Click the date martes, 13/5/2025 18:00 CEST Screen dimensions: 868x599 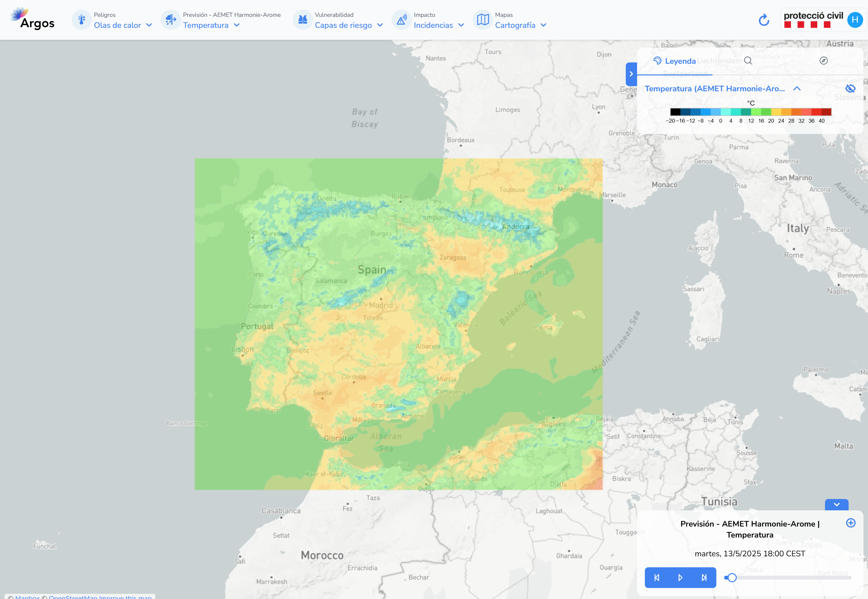point(750,554)
